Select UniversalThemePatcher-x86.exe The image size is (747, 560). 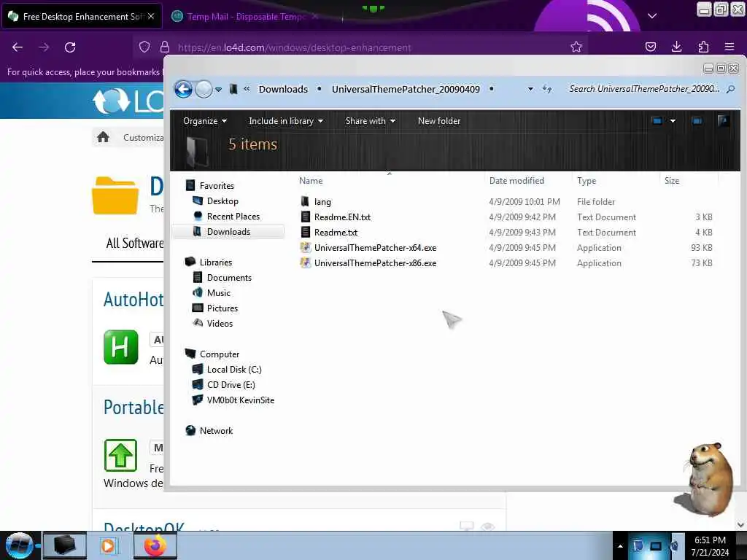coord(375,262)
